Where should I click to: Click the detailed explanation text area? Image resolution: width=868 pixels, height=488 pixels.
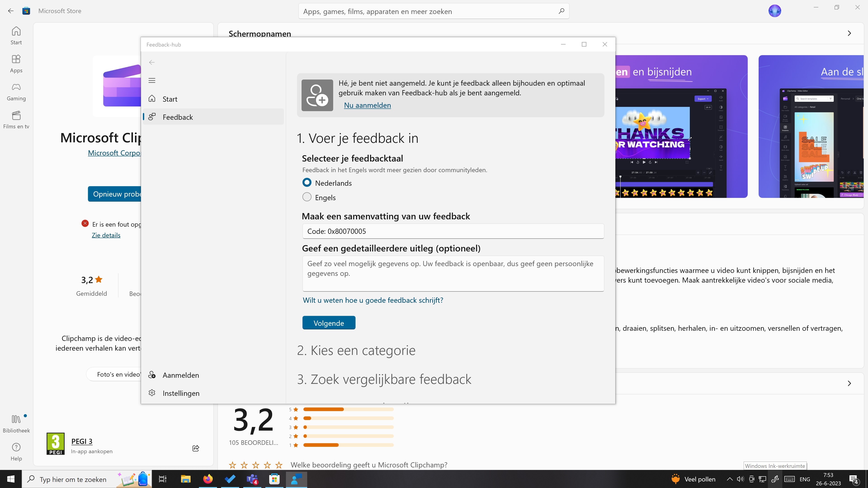453,273
